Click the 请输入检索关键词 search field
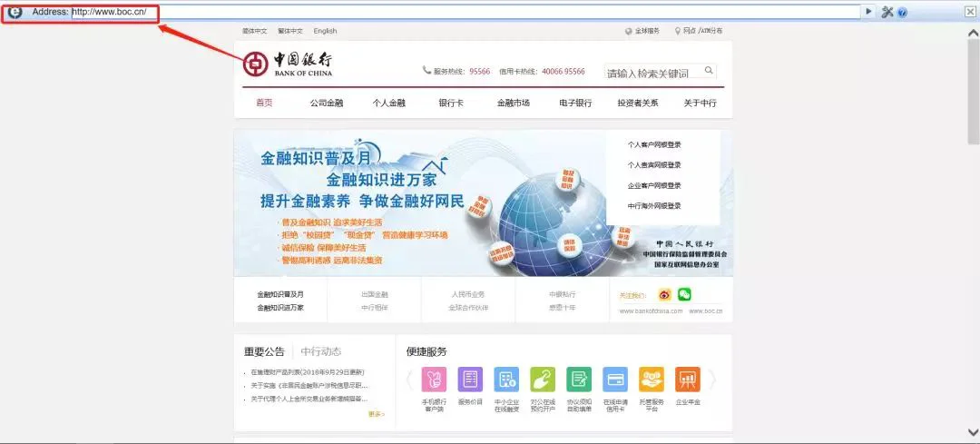This screenshot has width=980, height=444. coord(653,72)
